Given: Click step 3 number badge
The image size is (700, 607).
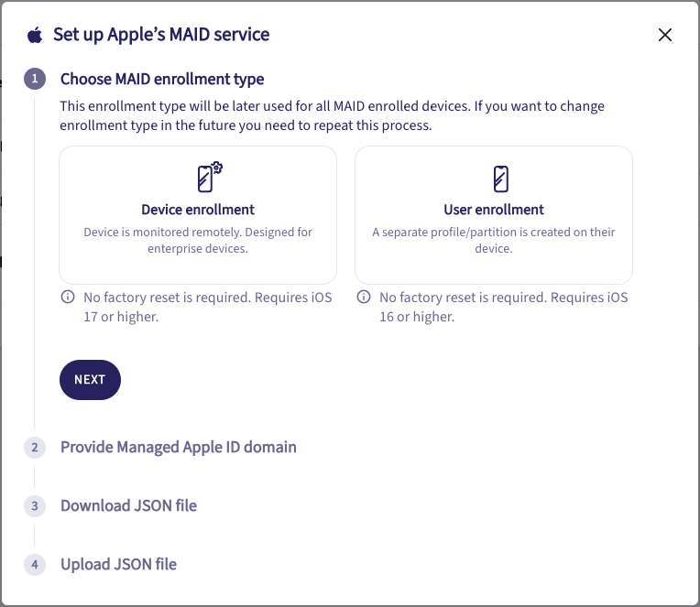Looking at the screenshot, I should pyautogui.click(x=35, y=506).
